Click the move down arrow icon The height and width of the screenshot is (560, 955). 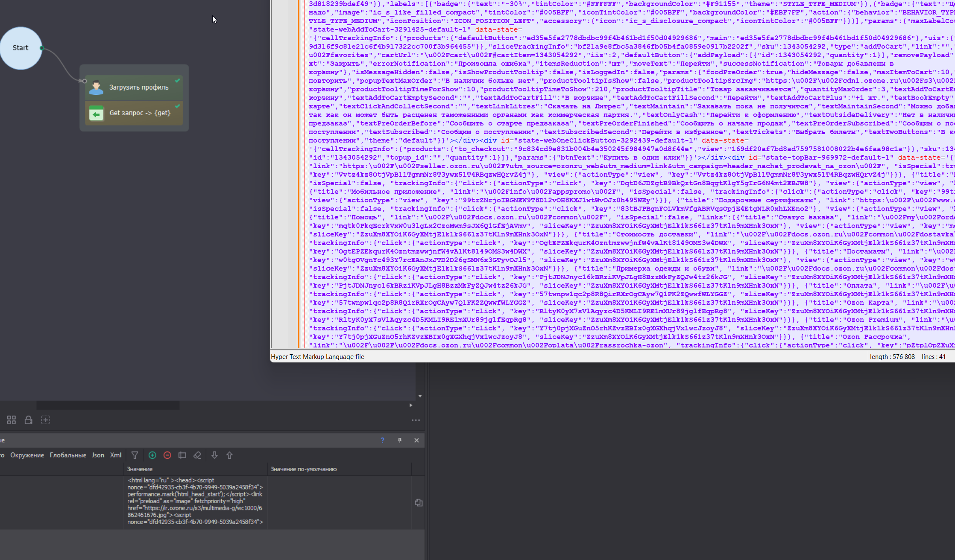214,455
